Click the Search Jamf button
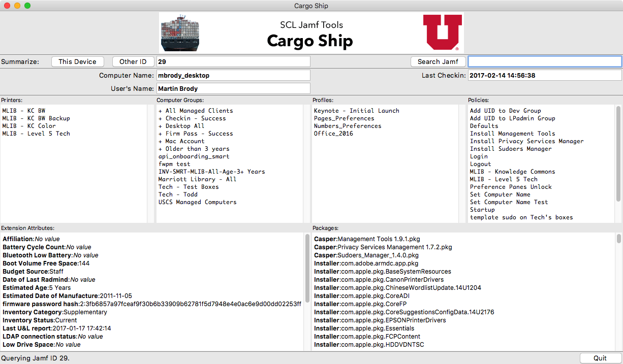This screenshot has height=364, width=623. coord(438,61)
